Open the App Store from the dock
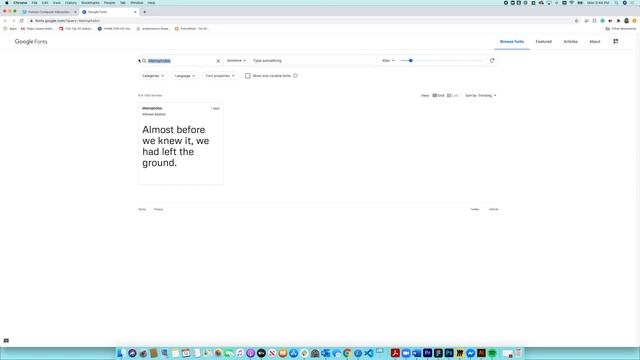This screenshot has height=360, width=640. click(294, 353)
